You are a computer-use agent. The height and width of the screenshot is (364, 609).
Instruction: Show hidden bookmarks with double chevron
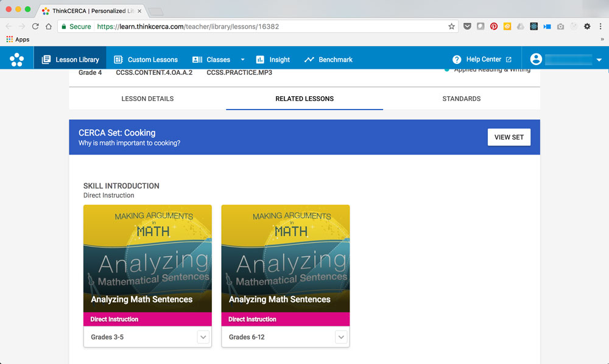pyautogui.click(x=602, y=39)
